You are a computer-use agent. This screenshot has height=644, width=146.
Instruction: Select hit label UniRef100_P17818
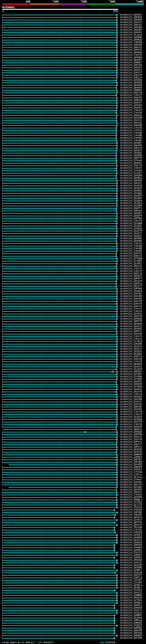[131, 342]
